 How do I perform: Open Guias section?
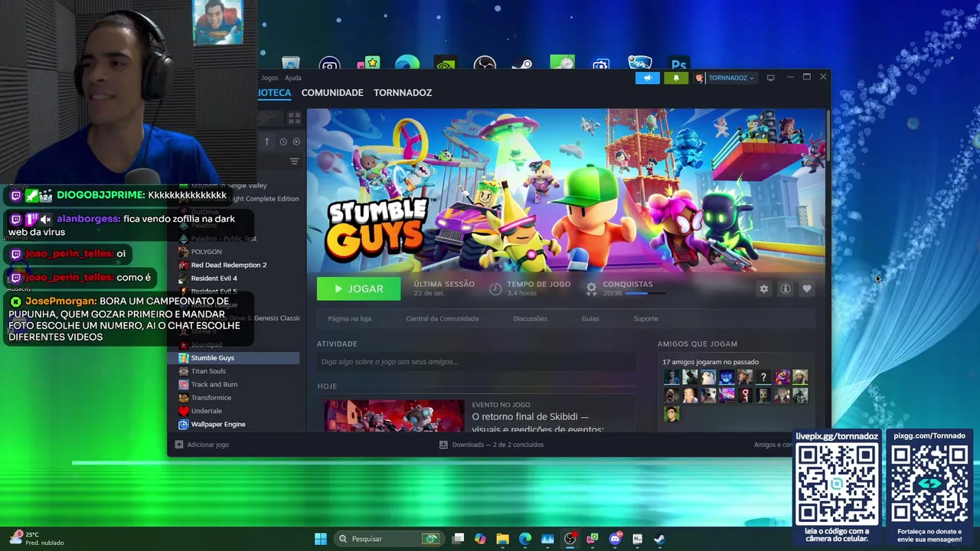(x=590, y=318)
